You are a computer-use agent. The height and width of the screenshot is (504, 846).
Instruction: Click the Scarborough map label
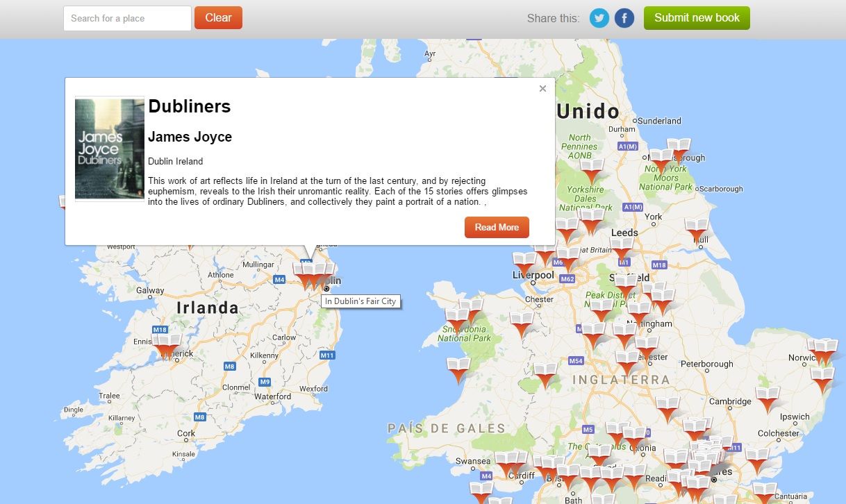720,189
